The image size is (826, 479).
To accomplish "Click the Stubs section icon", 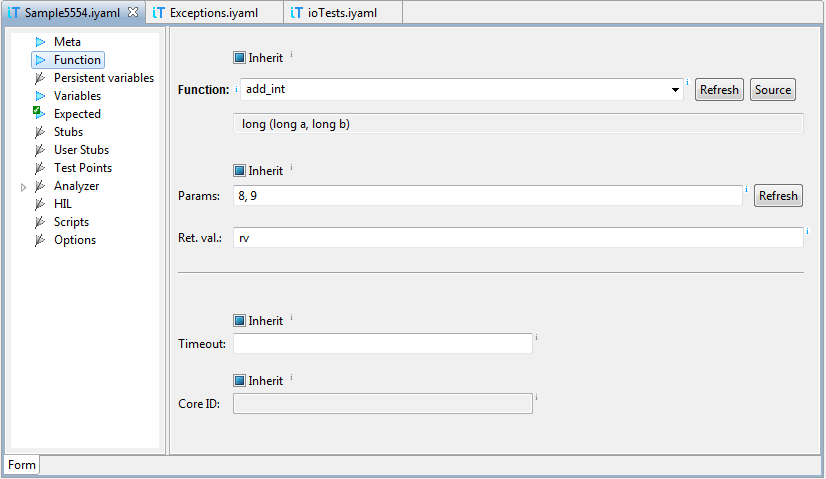I will coord(40,132).
